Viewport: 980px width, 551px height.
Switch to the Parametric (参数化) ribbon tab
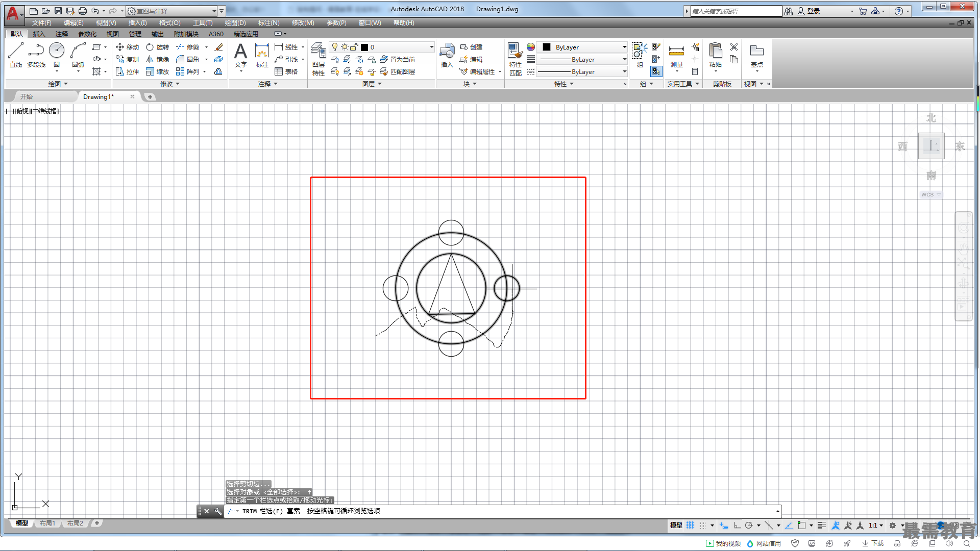point(87,34)
